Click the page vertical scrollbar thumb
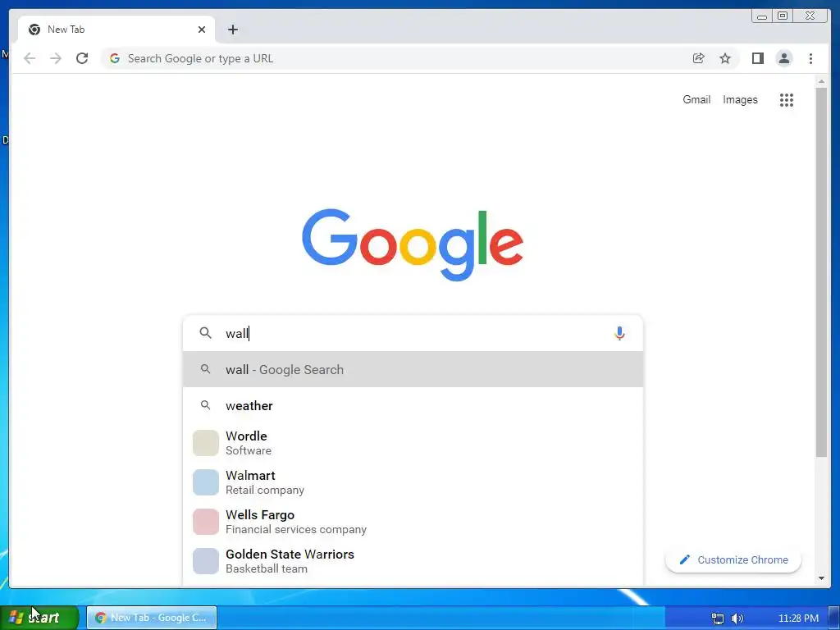The width and height of the screenshot is (840, 630). [x=821, y=272]
